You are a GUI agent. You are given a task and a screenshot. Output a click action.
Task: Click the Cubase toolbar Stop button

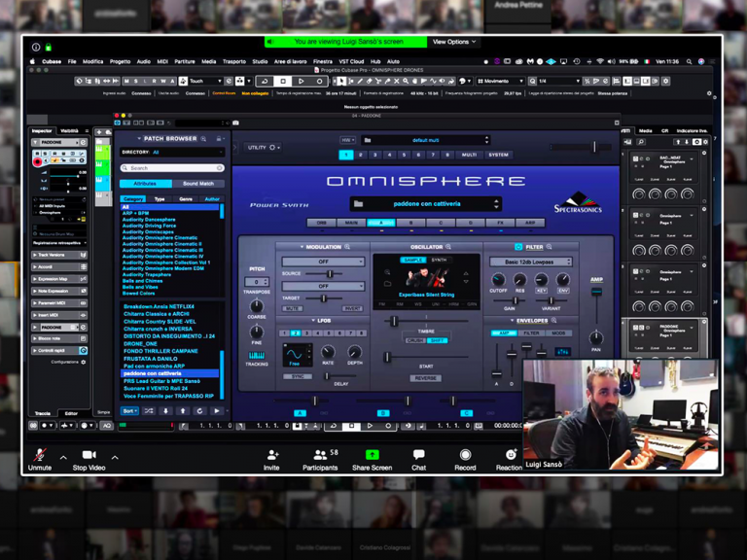pyautogui.click(x=282, y=81)
